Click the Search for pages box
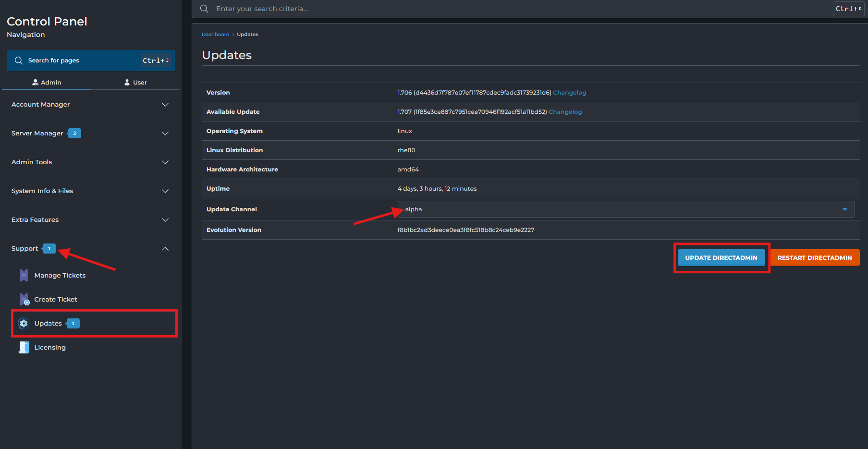The width and height of the screenshot is (868, 449). [x=91, y=61]
